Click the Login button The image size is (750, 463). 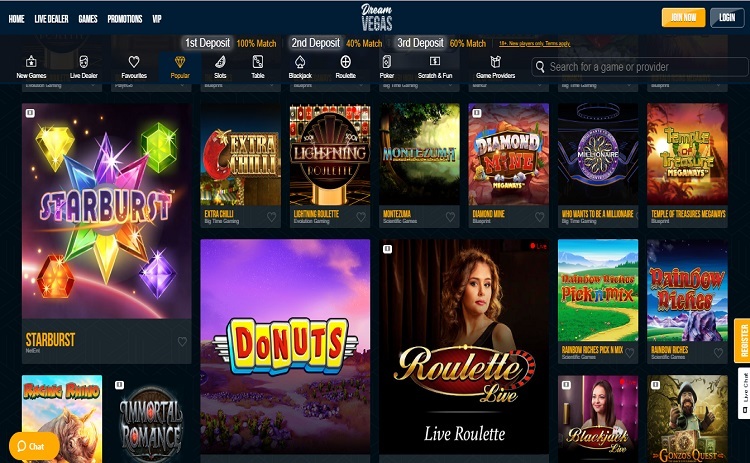tap(727, 18)
